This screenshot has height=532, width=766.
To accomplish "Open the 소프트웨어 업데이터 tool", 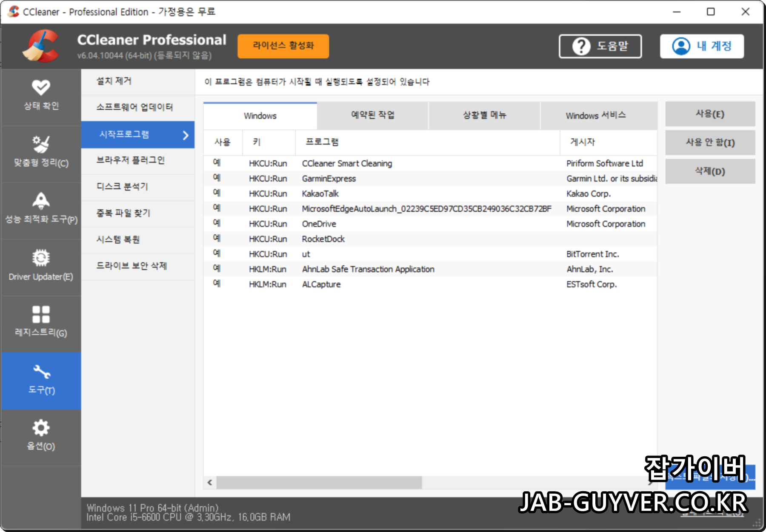I will [138, 107].
